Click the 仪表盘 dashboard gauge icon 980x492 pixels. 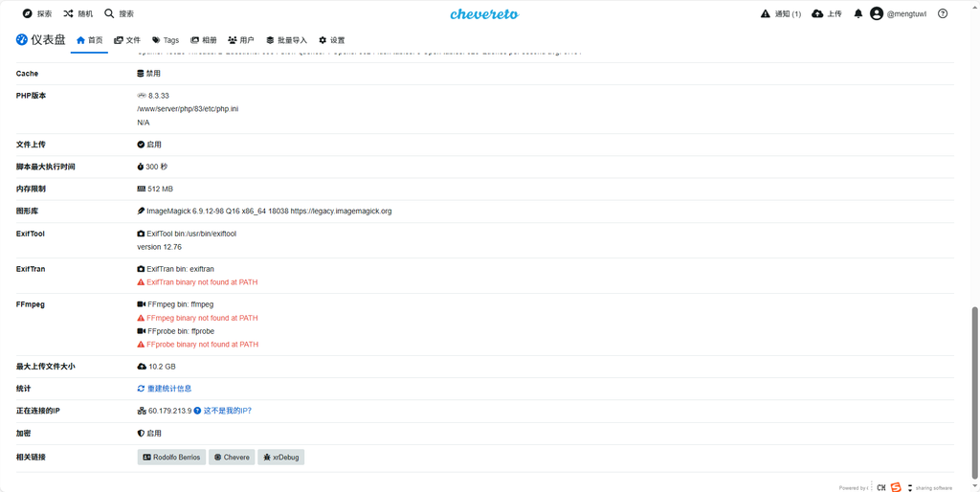tap(22, 40)
